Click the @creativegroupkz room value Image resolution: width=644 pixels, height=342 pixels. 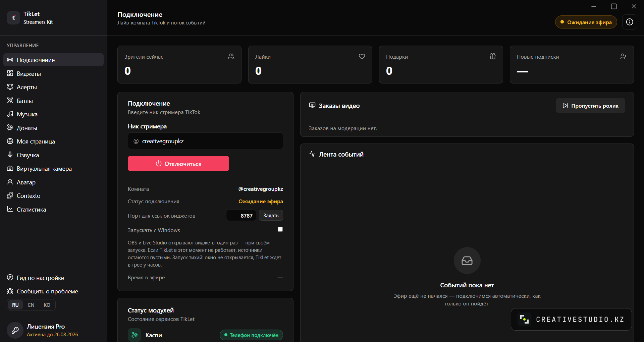click(261, 189)
